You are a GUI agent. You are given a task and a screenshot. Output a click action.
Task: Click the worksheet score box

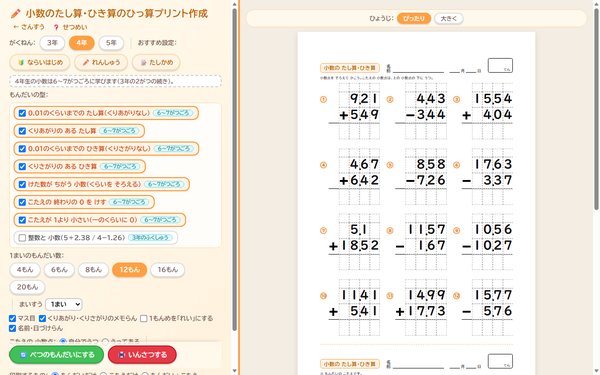point(500,65)
